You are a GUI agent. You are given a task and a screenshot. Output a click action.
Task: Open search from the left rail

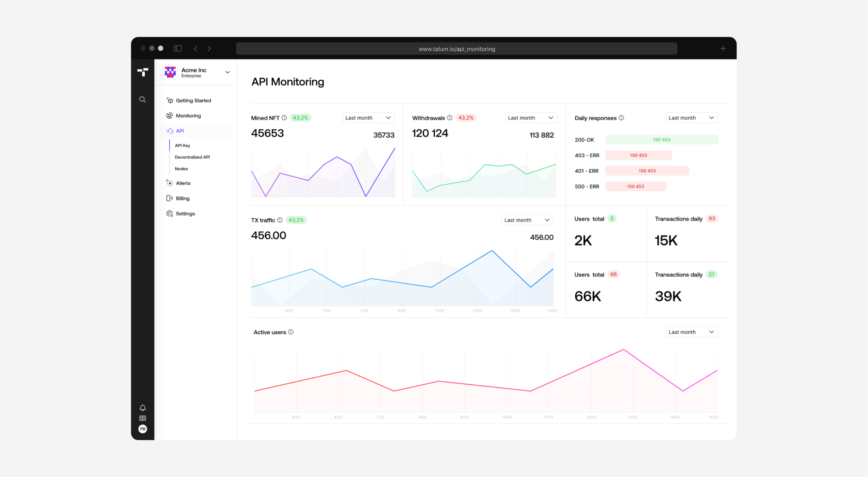click(x=142, y=100)
